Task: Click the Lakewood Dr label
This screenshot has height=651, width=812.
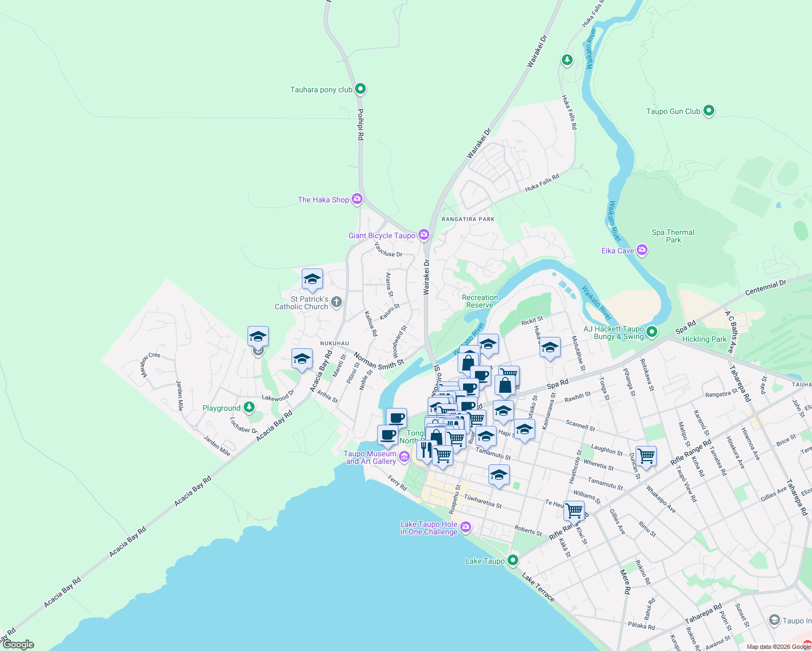Action: click(x=278, y=396)
